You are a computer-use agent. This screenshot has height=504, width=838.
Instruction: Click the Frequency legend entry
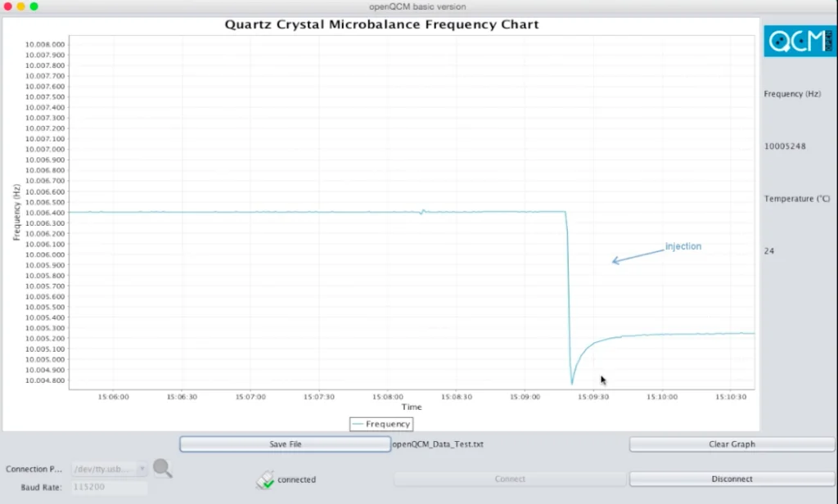[381, 424]
